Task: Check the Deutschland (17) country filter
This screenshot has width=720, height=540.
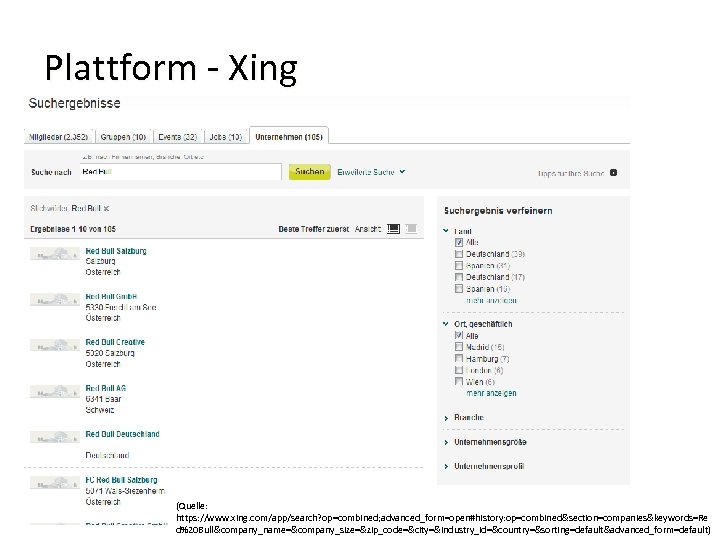Action: [x=459, y=277]
